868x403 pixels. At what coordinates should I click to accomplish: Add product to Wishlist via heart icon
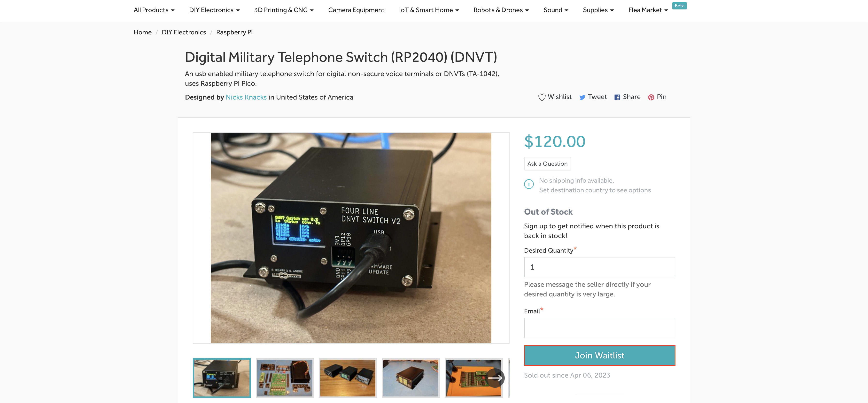tap(542, 97)
